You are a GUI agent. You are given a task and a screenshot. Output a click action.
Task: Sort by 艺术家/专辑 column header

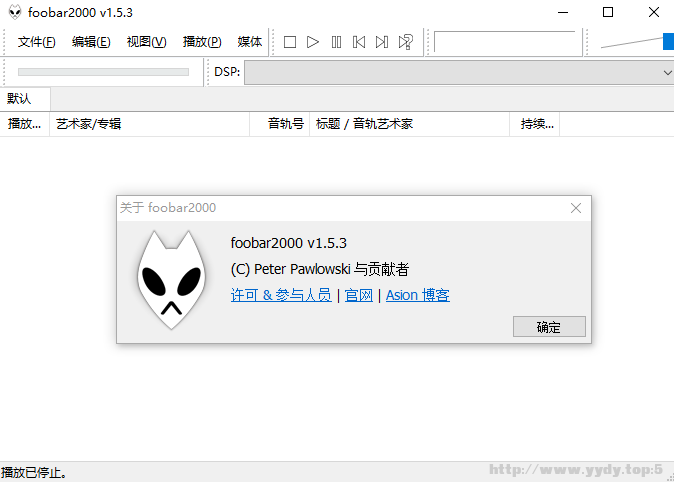click(x=150, y=124)
